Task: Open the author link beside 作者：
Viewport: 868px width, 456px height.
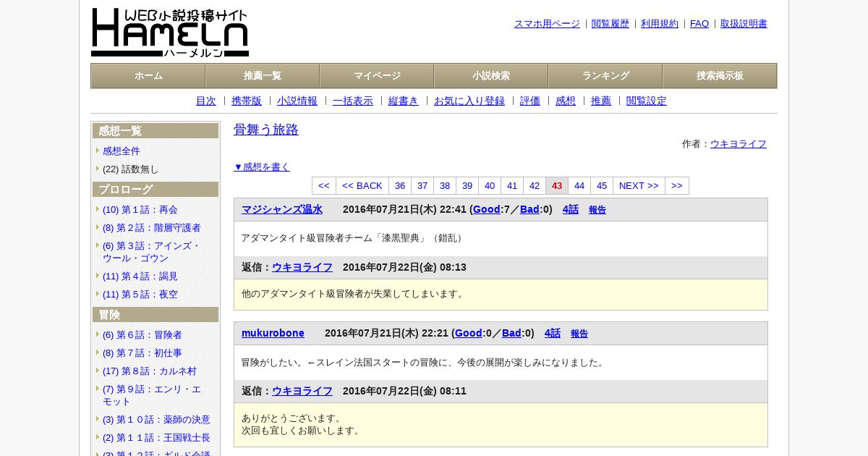Action: click(x=739, y=143)
